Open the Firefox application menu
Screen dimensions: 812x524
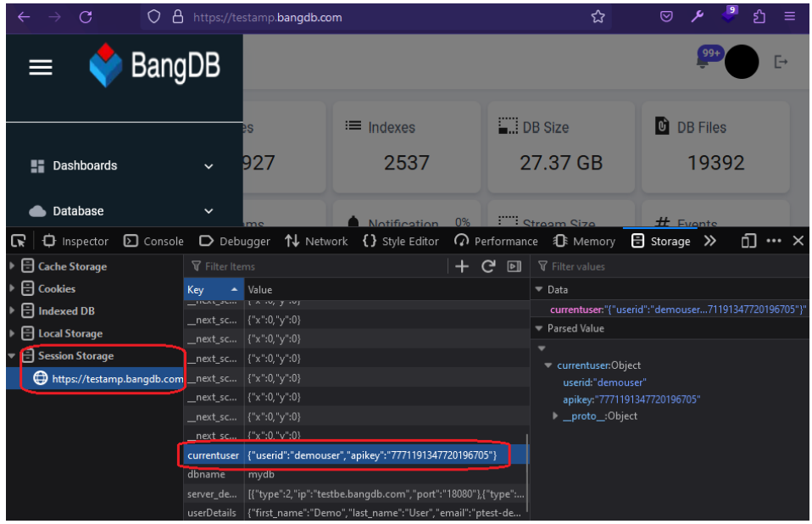790,17
